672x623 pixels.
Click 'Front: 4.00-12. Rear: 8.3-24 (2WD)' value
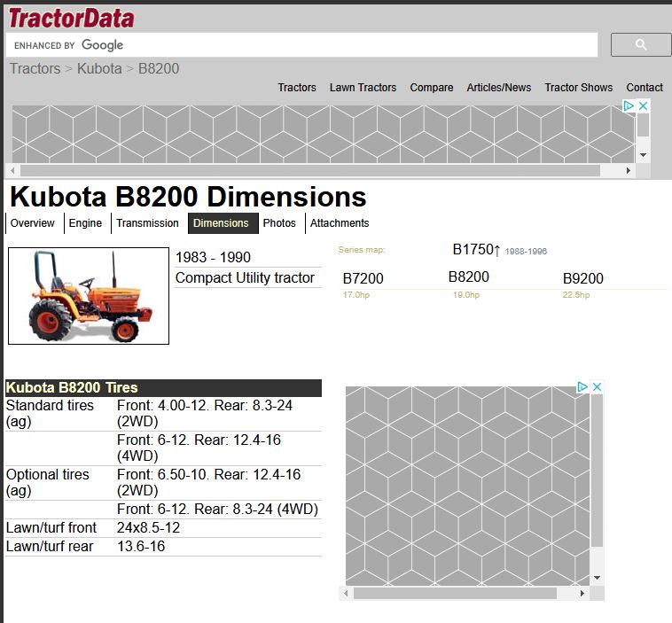click(x=205, y=414)
